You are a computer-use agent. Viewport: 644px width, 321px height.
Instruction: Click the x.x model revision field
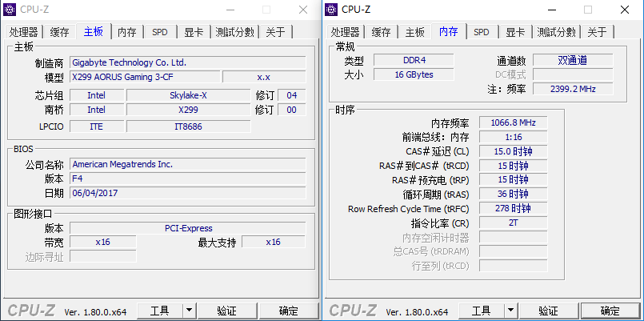coord(264,77)
